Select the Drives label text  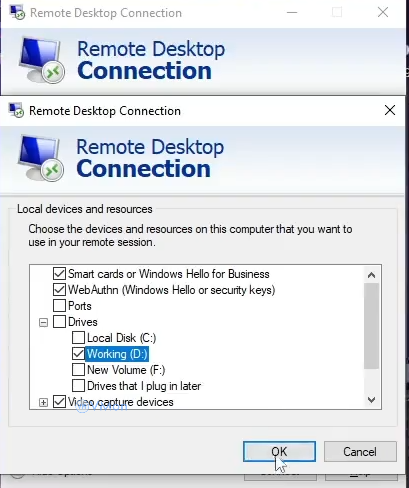point(83,322)
